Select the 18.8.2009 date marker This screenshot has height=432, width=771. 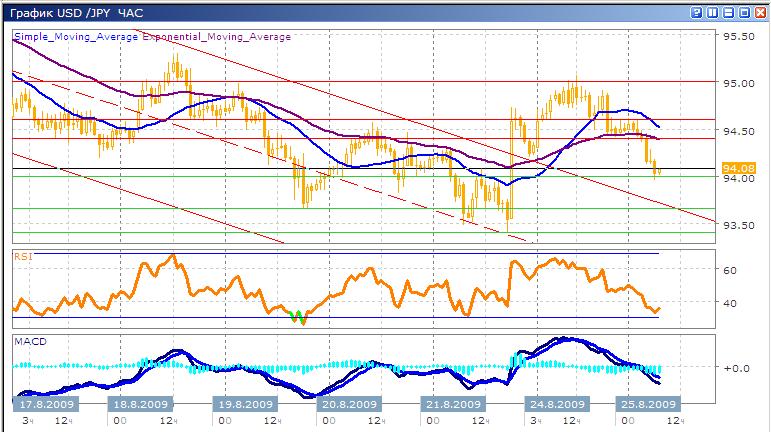(140, 404)
